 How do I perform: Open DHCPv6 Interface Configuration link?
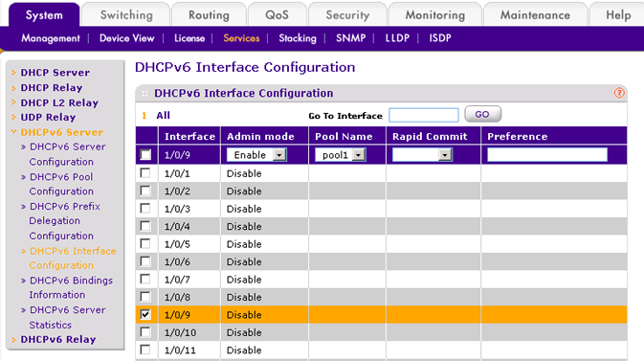(x=73, y=258)
